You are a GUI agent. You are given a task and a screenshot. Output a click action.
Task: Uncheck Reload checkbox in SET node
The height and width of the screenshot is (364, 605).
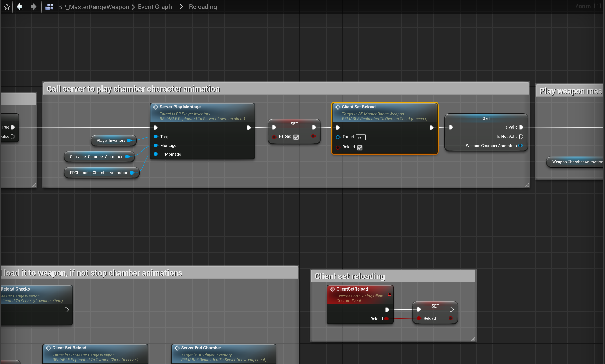(296, 137)
